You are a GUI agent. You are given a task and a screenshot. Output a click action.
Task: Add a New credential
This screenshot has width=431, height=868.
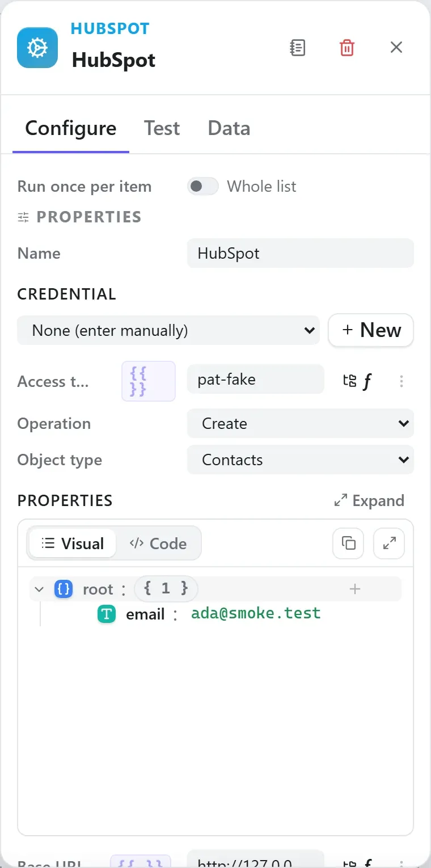tap(371, 330)
